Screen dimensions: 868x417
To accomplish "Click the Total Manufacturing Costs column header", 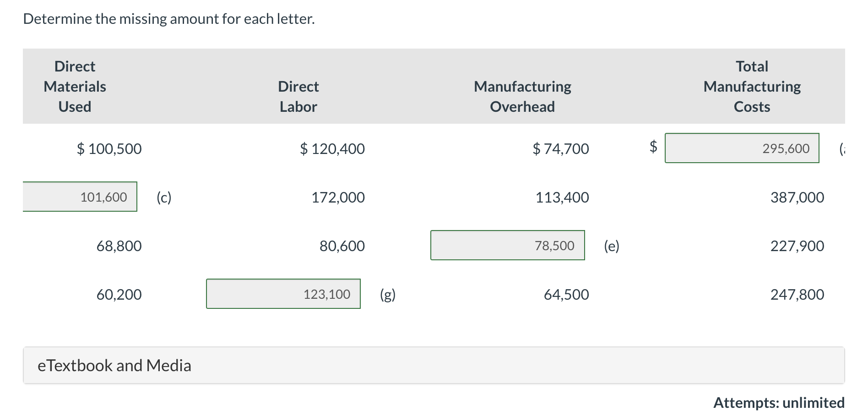I will (x=752, y=86).
